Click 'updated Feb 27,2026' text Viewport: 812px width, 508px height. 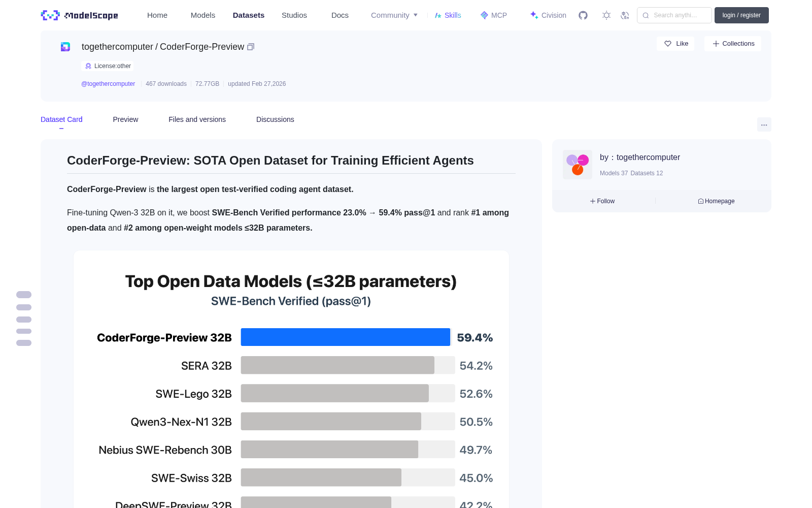pyautogui.click(x=257, y=84)
